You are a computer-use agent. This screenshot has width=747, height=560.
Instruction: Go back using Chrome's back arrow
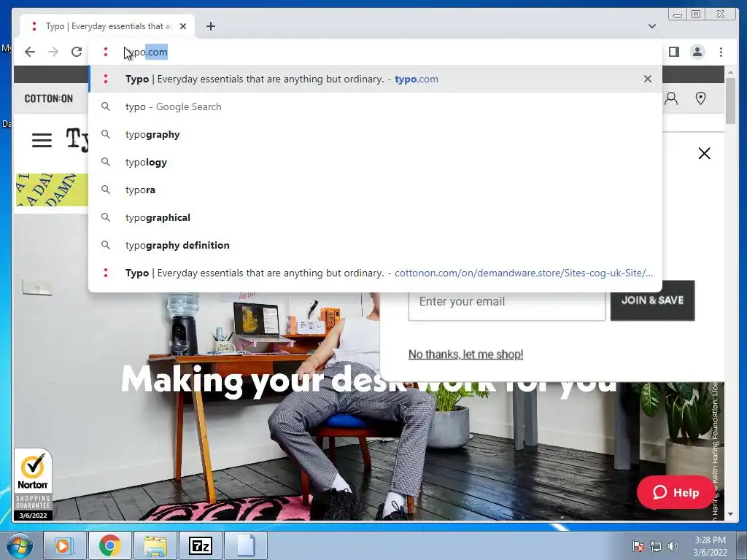pos(29,52)
